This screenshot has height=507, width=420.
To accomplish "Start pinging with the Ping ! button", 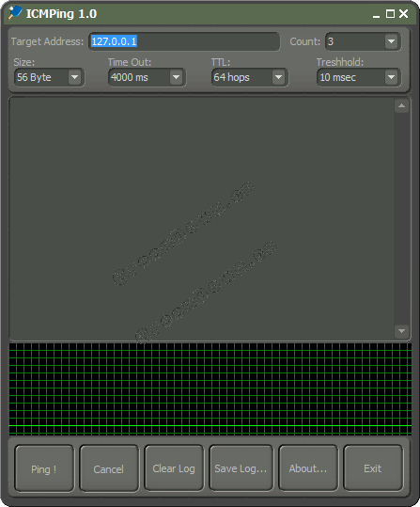I will click(x=44, y=468).
